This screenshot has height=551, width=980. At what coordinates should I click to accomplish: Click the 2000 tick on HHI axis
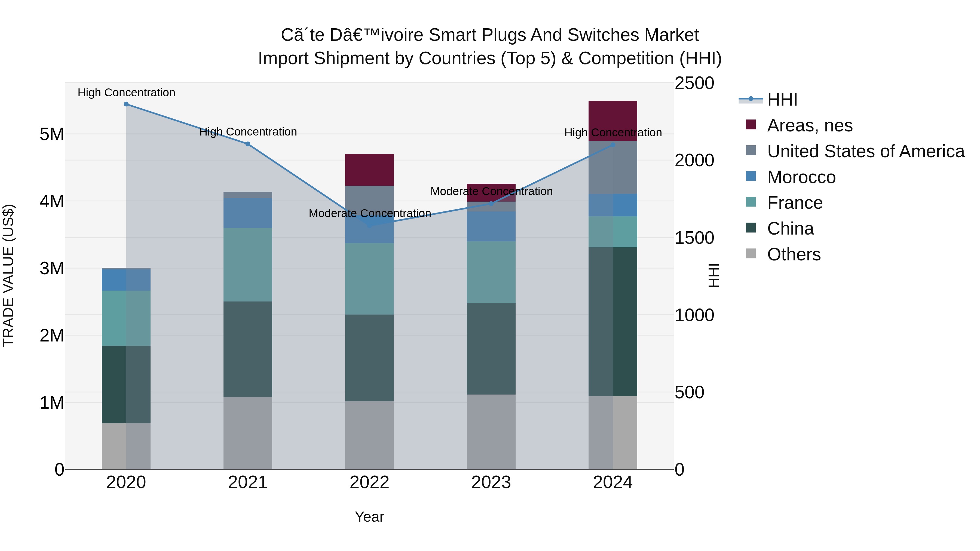[x=695, y=160]
